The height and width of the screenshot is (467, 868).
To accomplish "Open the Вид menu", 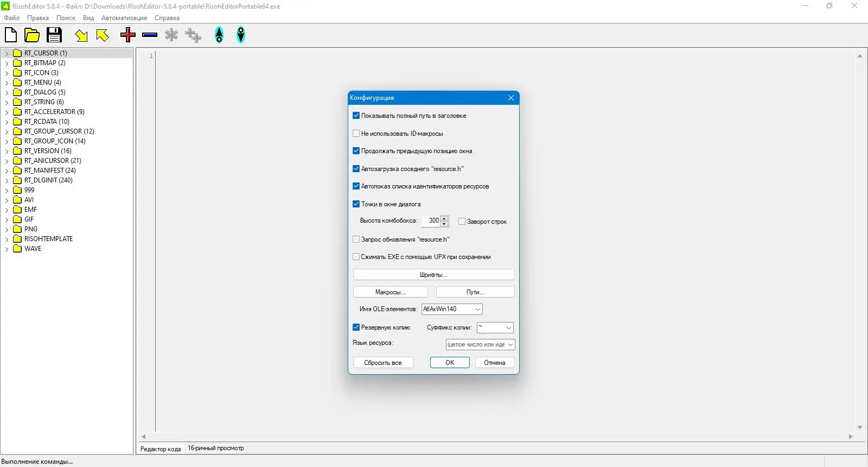I will 88,18.
